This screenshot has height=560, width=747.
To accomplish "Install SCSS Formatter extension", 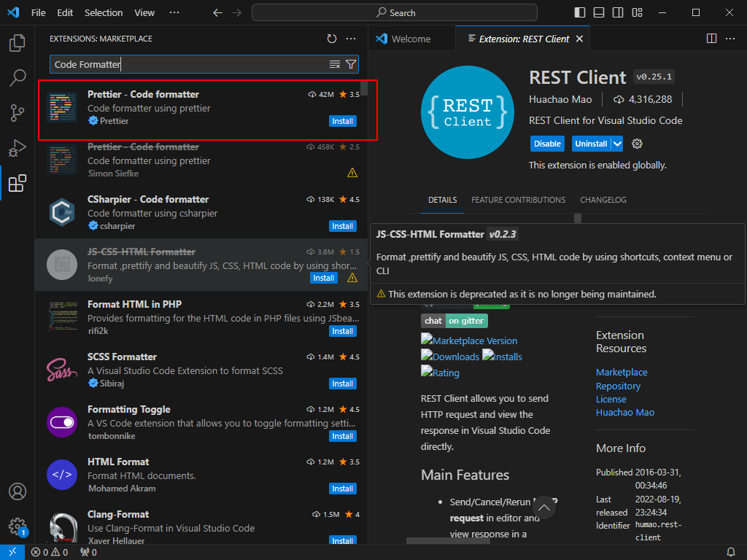I will (x=343, y=384).
